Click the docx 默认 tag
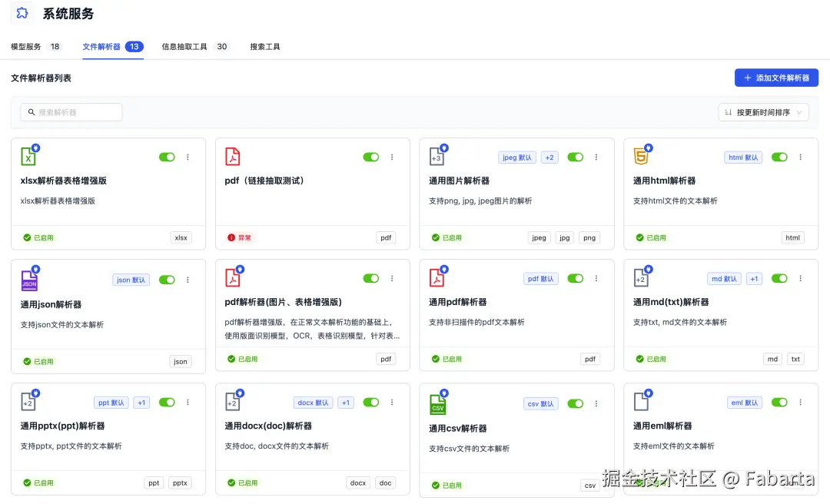Viewport: 830px width, 504px height. click(x=313, y=403)
